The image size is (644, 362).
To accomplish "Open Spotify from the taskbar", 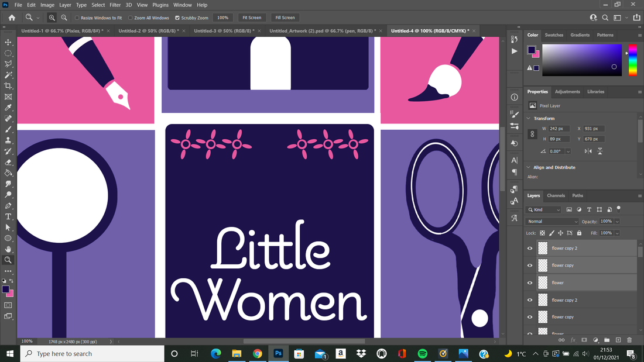I will pos(422,354).
